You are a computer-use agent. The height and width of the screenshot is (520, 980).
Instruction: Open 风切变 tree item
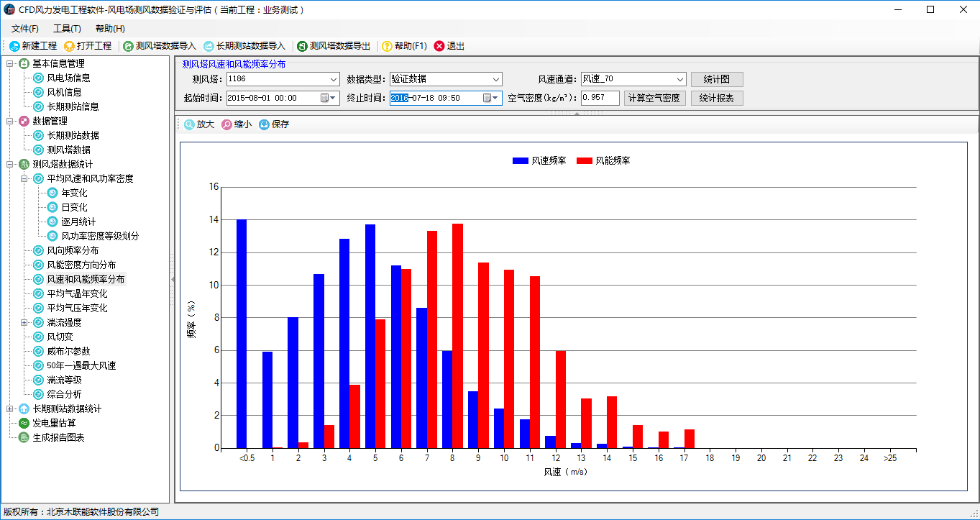coord(60,337)
